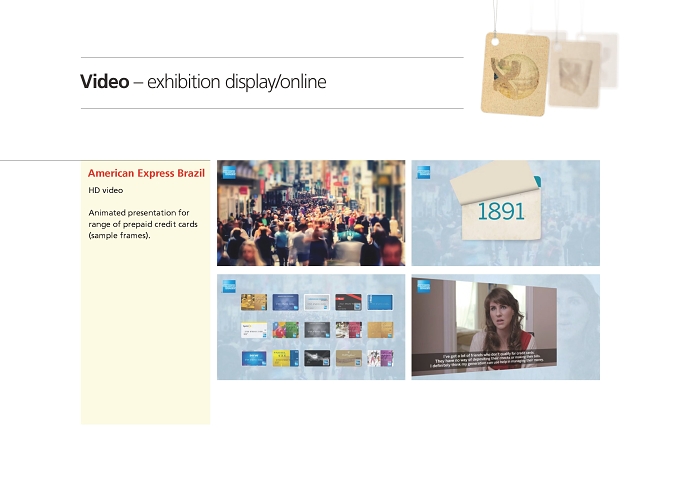This screenshot has height=481, width=680.
Task: Click the subtitle caption in the interview frame
Action: point(487,360)
